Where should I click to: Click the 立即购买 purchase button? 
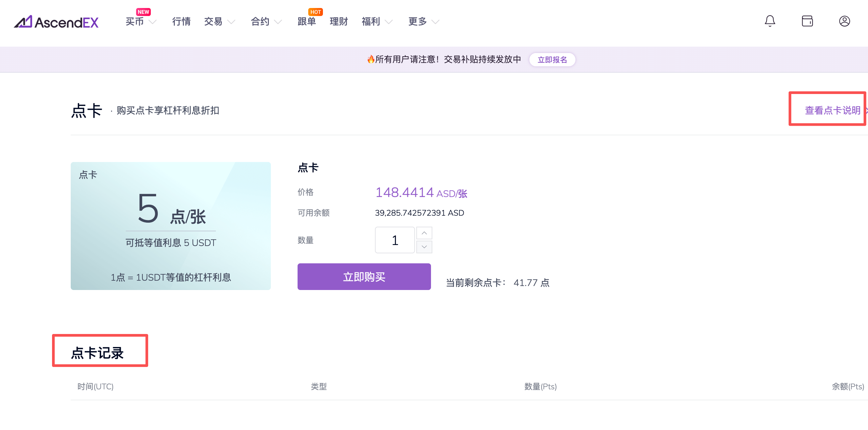point(364,277)
